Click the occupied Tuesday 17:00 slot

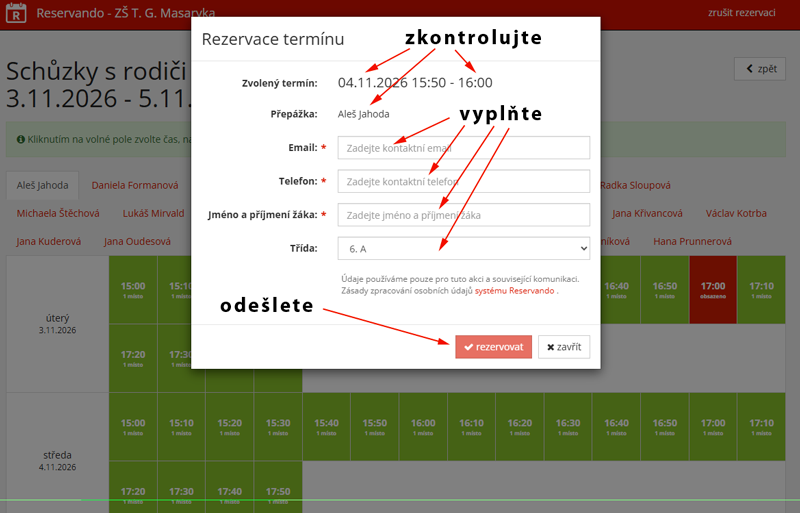tap(713, 290)
